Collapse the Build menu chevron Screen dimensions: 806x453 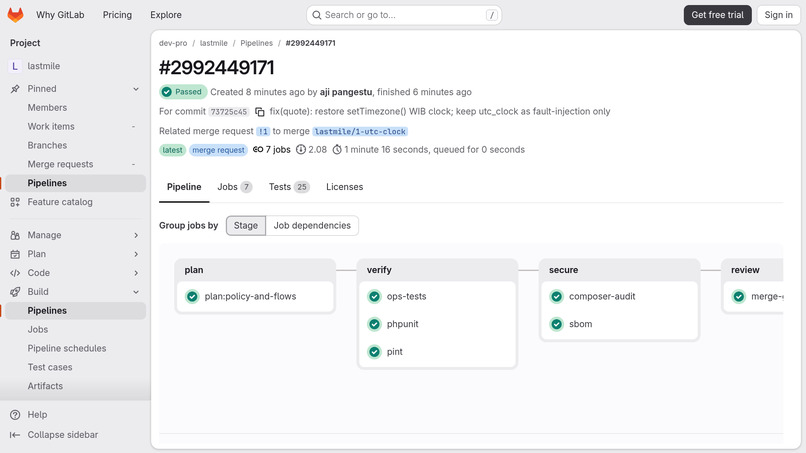(136, 292)
